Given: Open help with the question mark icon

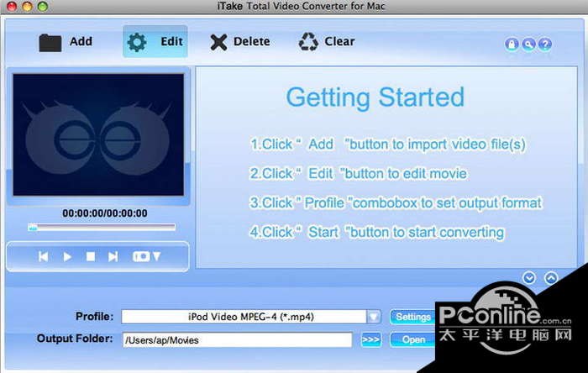Looking at the screenshot, I should coord(545,45).
